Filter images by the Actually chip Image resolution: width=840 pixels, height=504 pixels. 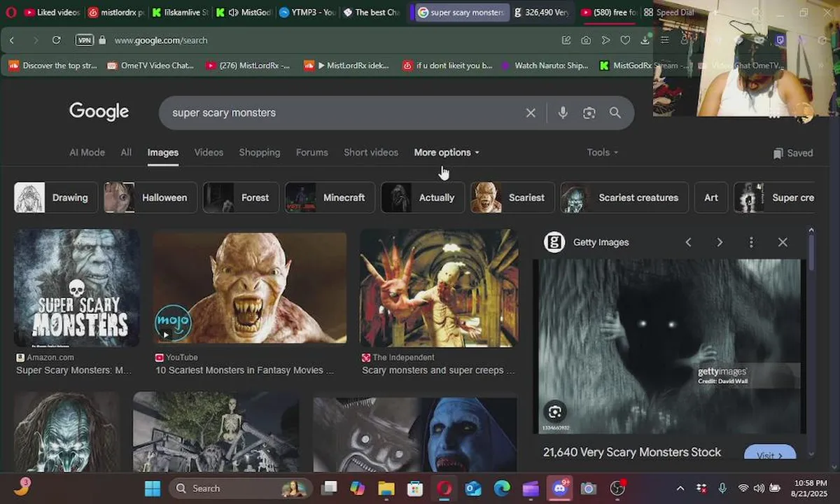(x=422, y=197)
